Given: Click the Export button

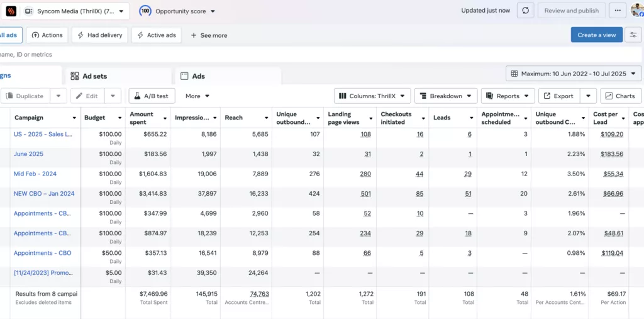Looking at the screenshot, I should tap(558, 96).
